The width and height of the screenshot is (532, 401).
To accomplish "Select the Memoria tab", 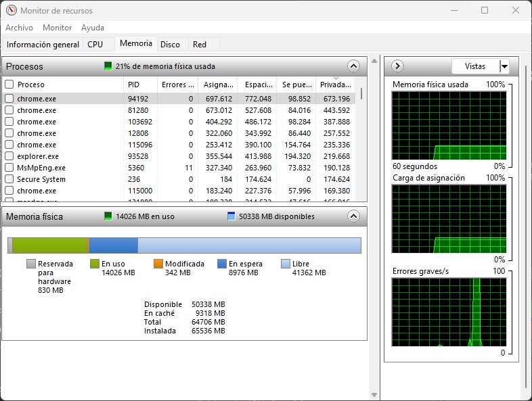I will tap(136, 43).
